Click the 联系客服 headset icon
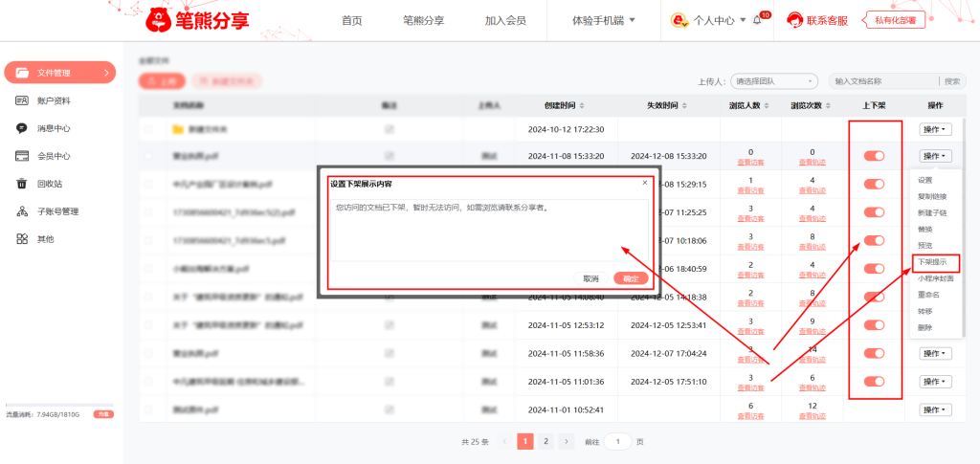980x464 pixels. pos(794,20)
